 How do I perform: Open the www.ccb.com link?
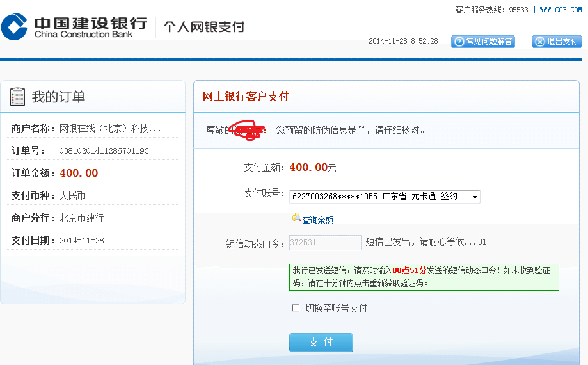pos(560,10)
